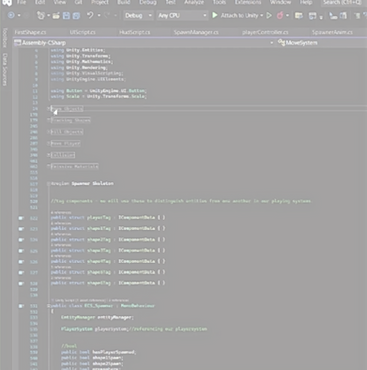Expand the collapsed Collision region
The width and height of the screenshot is (367, 370).
[49, 155]
